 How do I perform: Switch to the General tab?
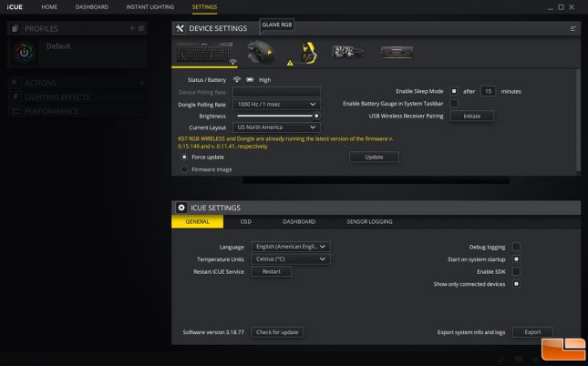point(197,221)
